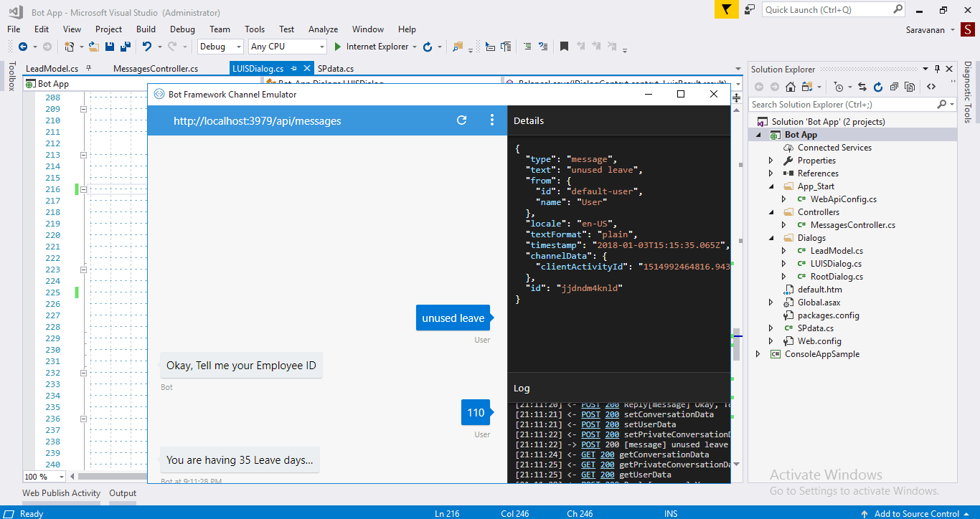This screenshot has height=519, width=980.
Task: Open the Debug configuration dropdown
Action: 221,47
